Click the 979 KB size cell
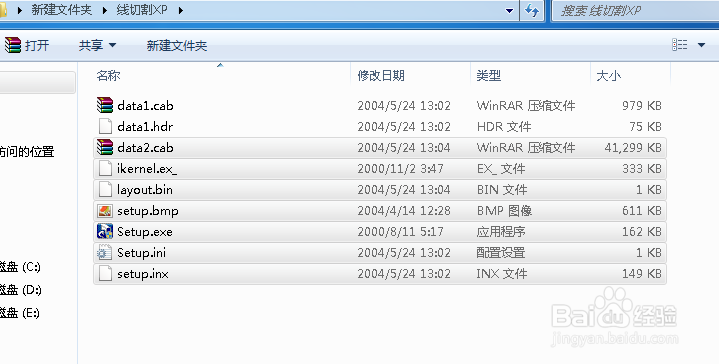Image resolution: width=719 pixels, height=364 pixels. tap(642, 106)
